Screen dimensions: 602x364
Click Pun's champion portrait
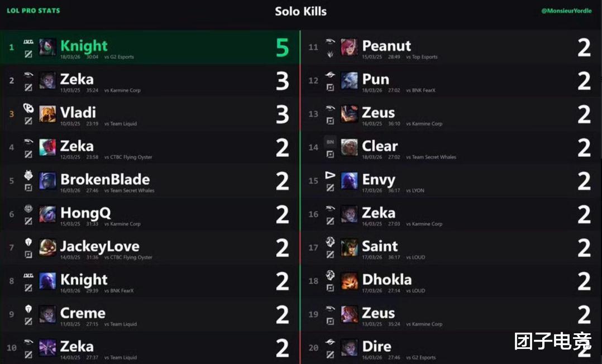tap(350, 80)
